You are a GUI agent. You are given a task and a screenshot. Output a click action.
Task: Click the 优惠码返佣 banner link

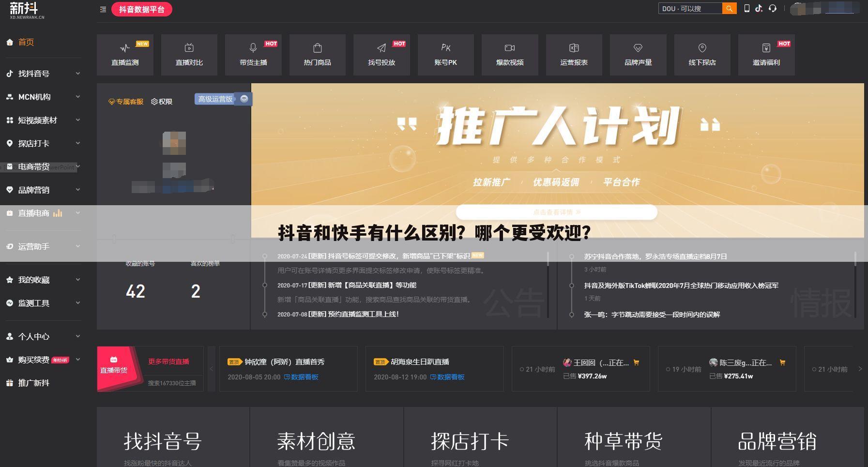(x=556, y=182)
